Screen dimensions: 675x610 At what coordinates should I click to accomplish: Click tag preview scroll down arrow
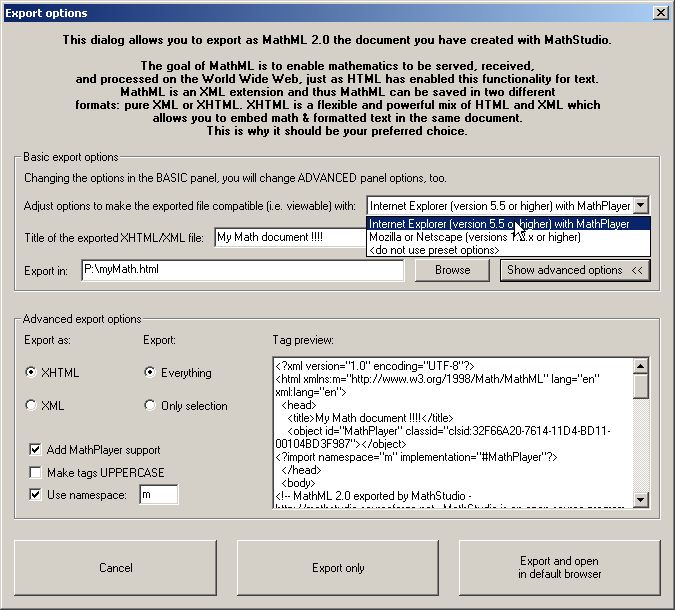click(641, 499)
